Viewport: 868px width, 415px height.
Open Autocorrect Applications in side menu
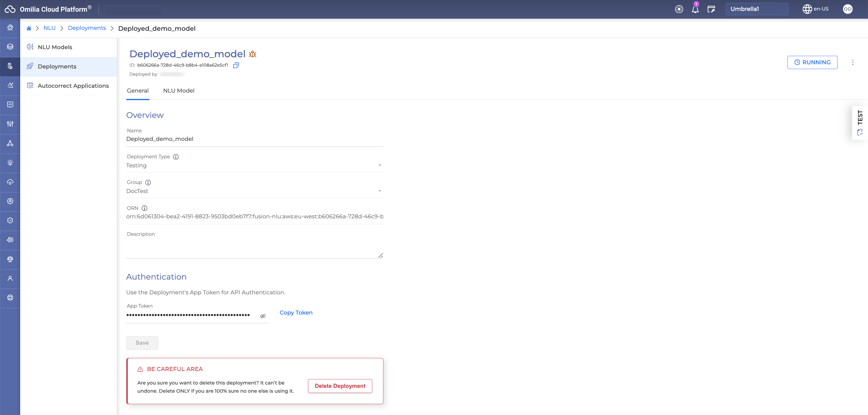[x=68, y=86]
